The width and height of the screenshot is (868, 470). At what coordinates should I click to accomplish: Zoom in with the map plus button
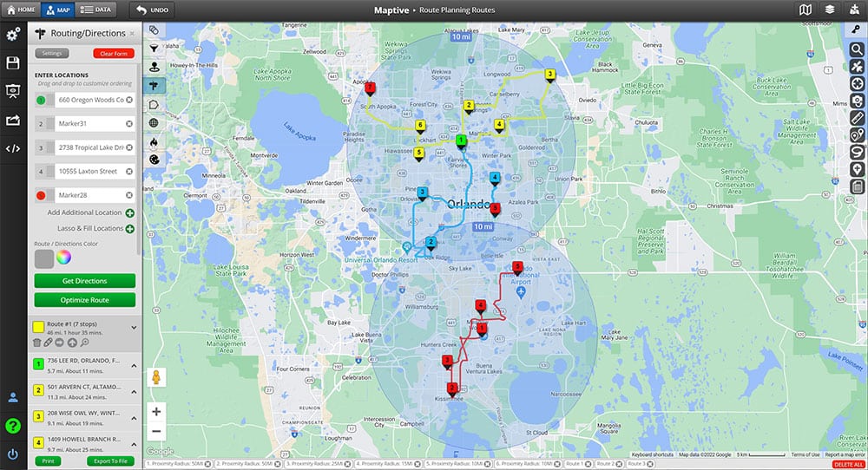156,412
